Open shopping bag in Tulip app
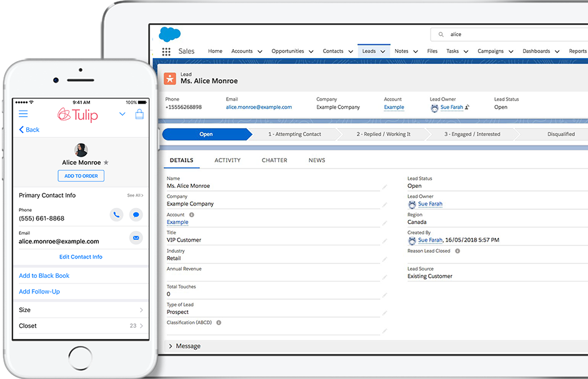Viewport: 588px width, 379px height. (139, 114)
